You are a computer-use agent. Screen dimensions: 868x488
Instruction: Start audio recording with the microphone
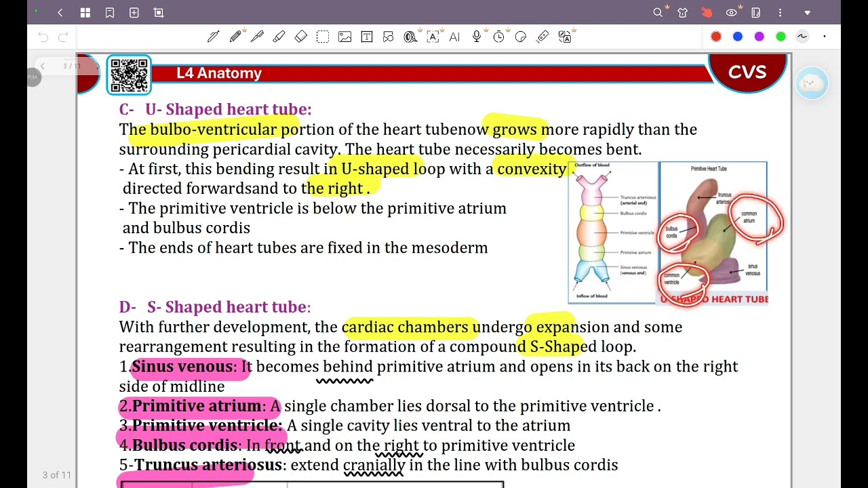477,37
